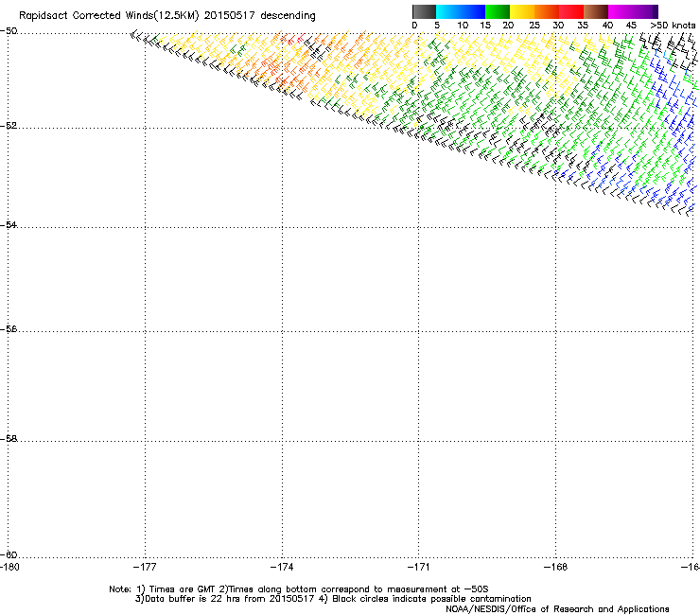This screenshot has height=615, width=700.
Task: Click the latitude label '-58'
Action: [x=9, y=439]
